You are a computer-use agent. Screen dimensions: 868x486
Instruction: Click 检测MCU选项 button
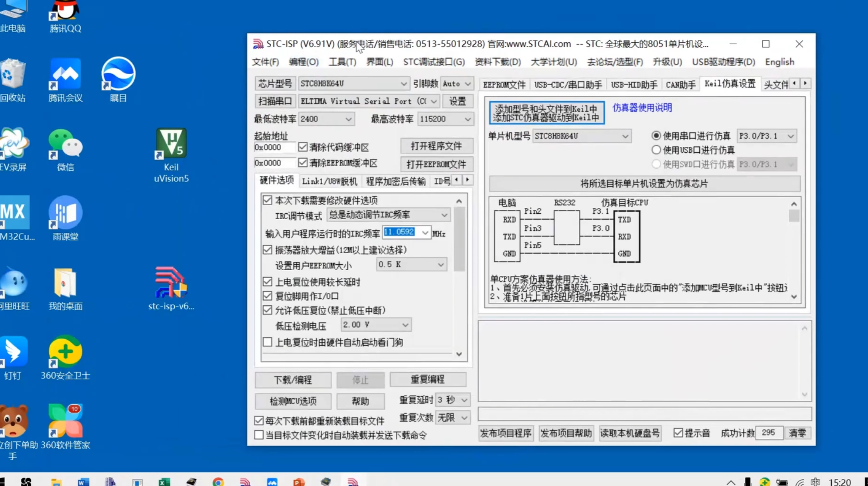(x=293, y=401)
